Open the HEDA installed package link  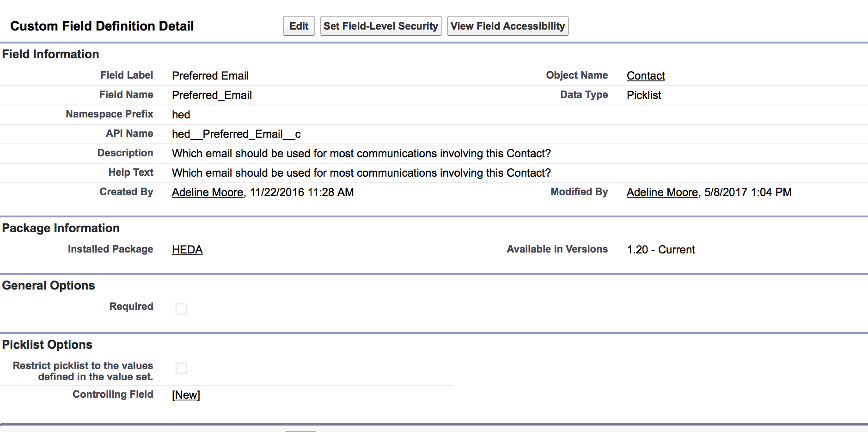187,250
